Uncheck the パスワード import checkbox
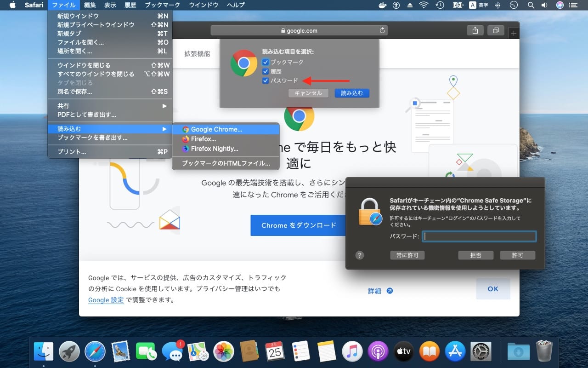Viewport: 588px width, 368px height. pos(266,81)
